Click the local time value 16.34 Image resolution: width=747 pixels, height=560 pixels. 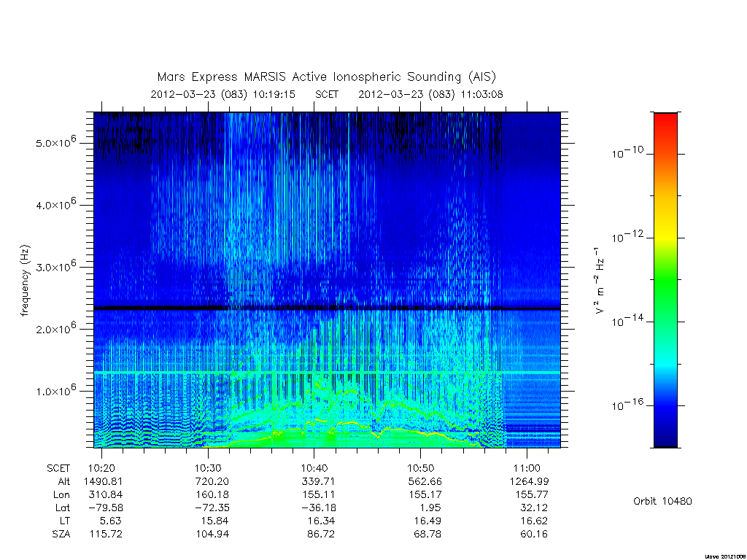pyautogui.click(x=321, y=521)
